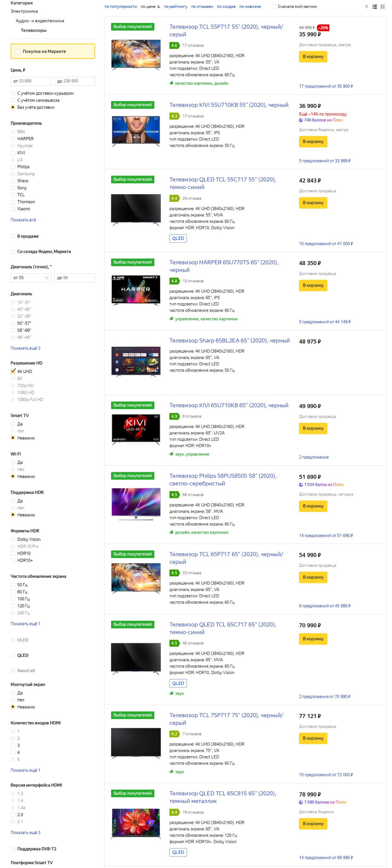Click diagonal maximum field 'до 86'
Viewport: 392px width, 868px height.
[74, 278]
